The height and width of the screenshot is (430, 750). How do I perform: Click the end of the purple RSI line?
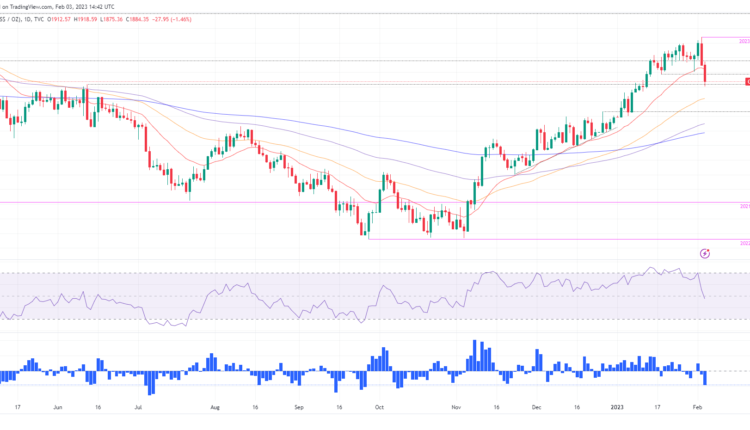[x=705, y=297]
